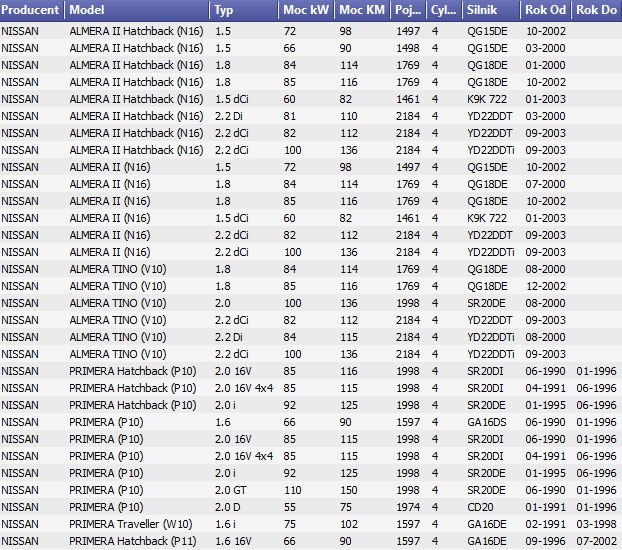
Task: Click engine SR20DE in ALMERA TINO row
Action: point(486,304)
